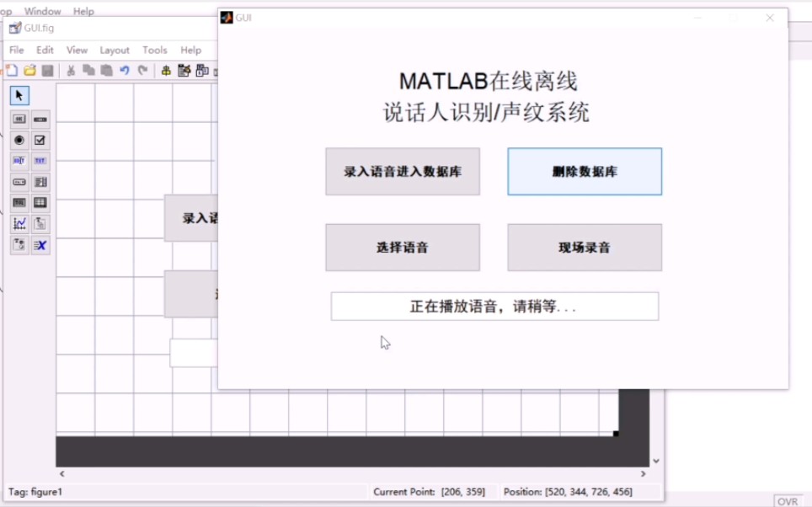812x507 pixels.
Task: Select the Table component tool
Action: pos(40,202)
